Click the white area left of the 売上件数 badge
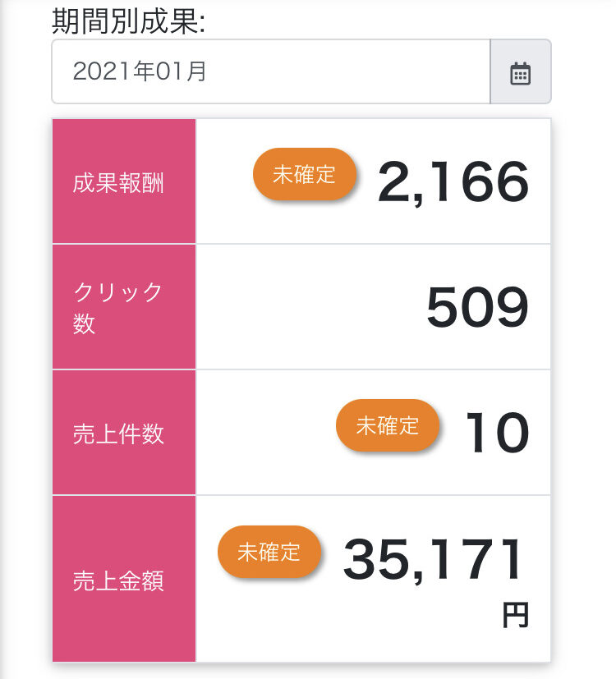This screenshot has width=616, height=679. (266, 433)
